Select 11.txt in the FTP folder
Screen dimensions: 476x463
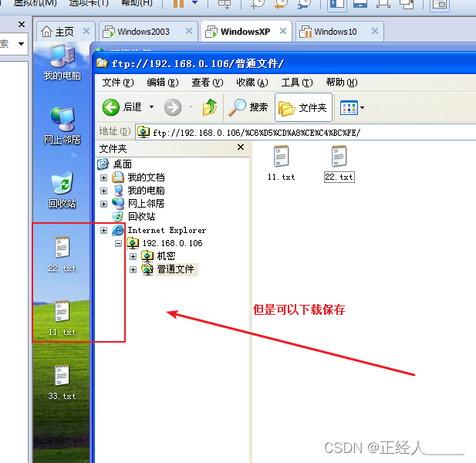281,163
